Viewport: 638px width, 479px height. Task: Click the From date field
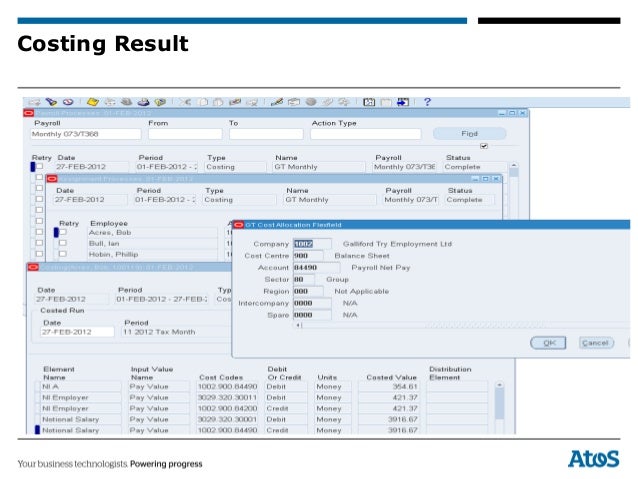(185, 134)
